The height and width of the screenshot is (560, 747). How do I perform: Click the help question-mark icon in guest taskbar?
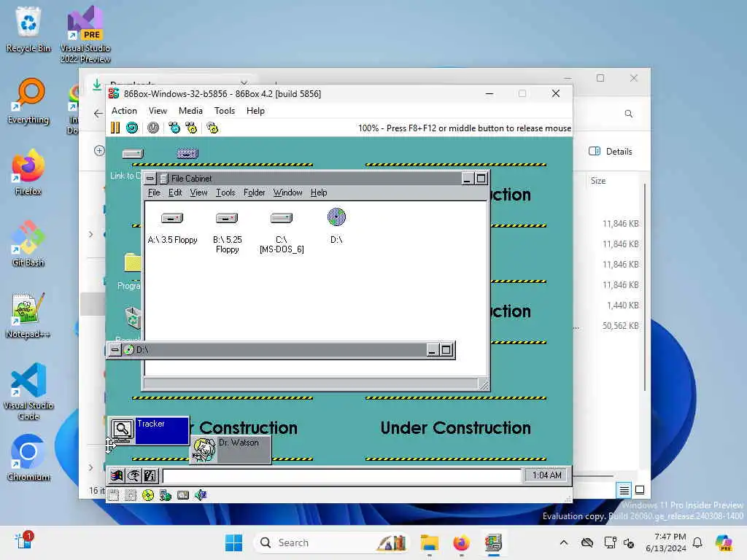point(150,475)
